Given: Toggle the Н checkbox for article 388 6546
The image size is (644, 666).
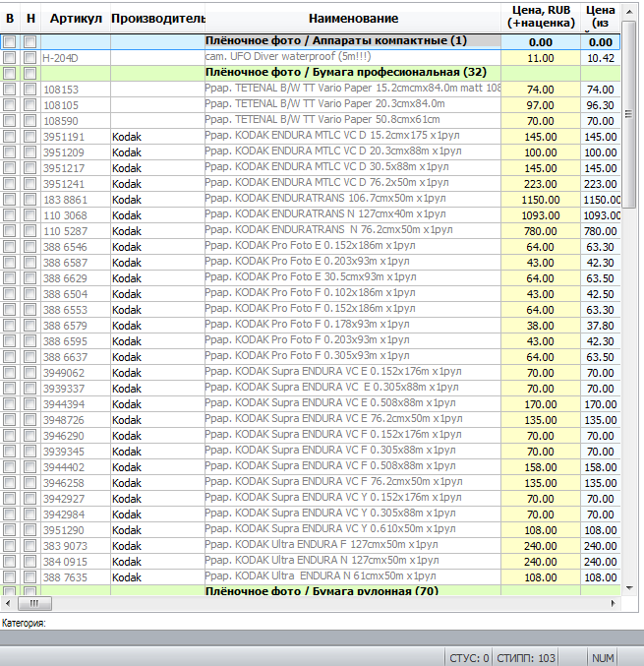Looking at the screenshot, I should [29, 246].
